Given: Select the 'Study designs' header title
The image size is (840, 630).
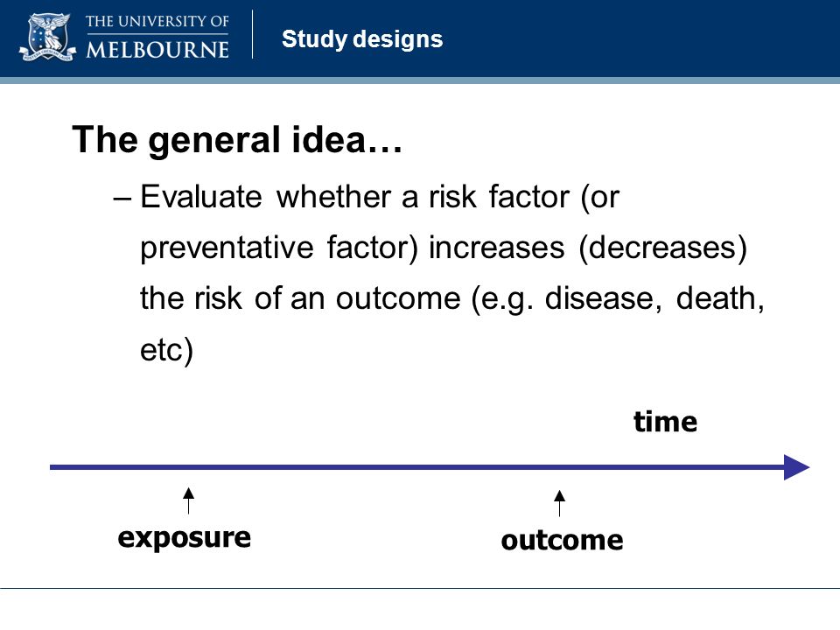Looking at the screenshot, I should click(362, 39).
